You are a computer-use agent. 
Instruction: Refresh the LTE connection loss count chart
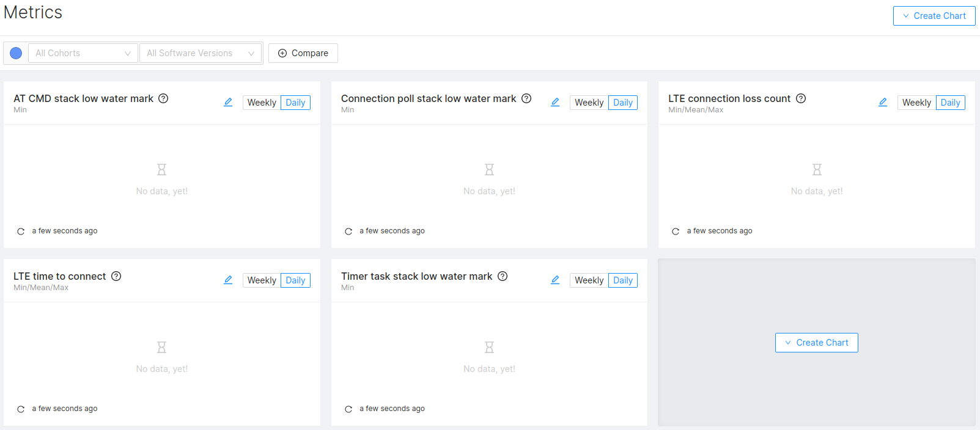(x=676, y=231)
